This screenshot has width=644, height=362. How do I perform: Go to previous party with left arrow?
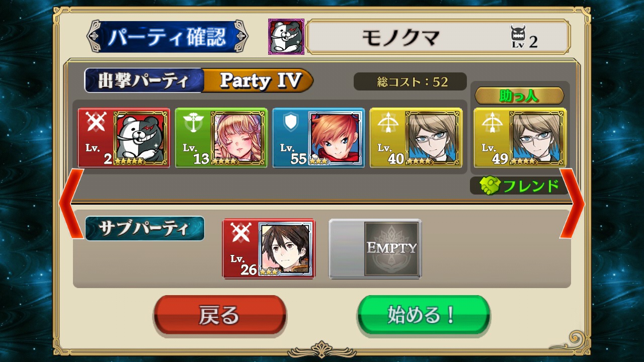71,203
